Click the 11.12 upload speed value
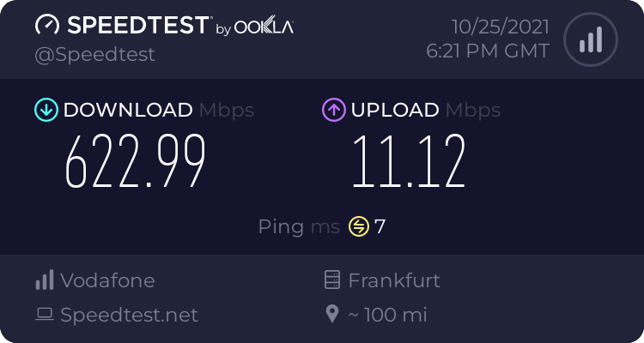Viewport: 644px width, 343px height. [408, 161]
